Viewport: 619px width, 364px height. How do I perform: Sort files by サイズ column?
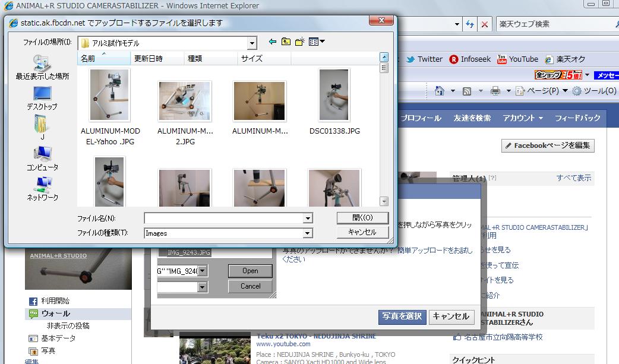264,58
